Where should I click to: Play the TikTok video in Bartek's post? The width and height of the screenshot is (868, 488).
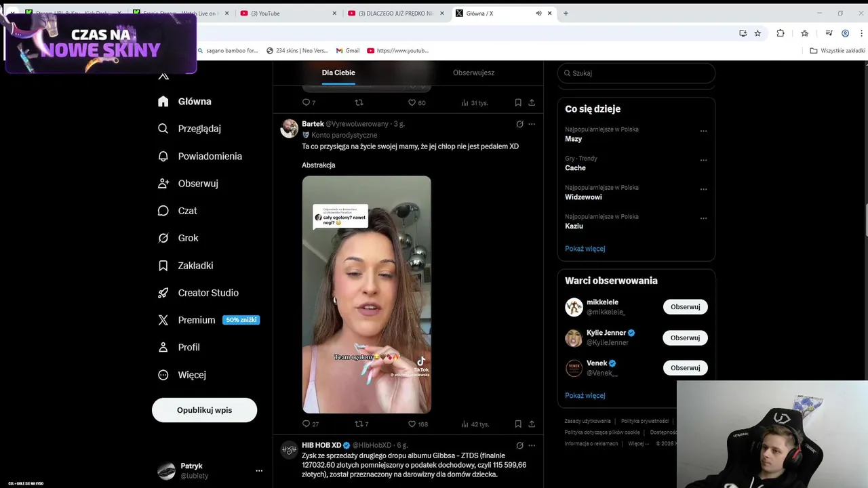point(366,295)
